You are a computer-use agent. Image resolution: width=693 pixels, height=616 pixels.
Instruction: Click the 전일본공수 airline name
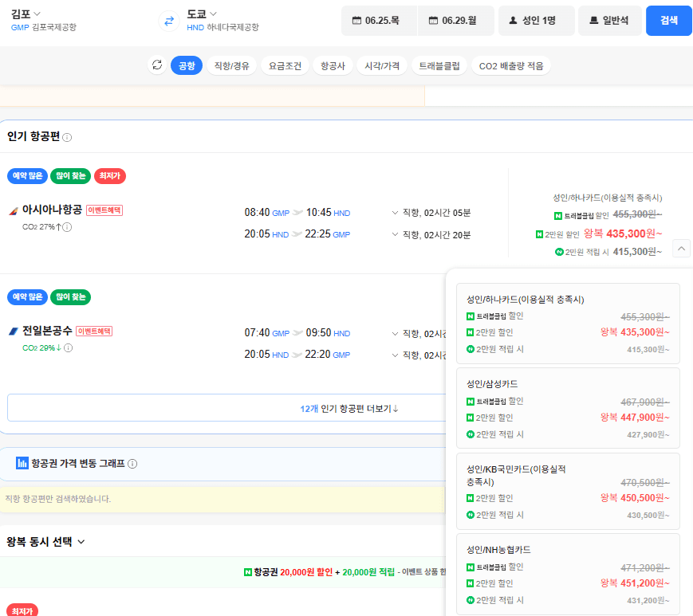47,331
